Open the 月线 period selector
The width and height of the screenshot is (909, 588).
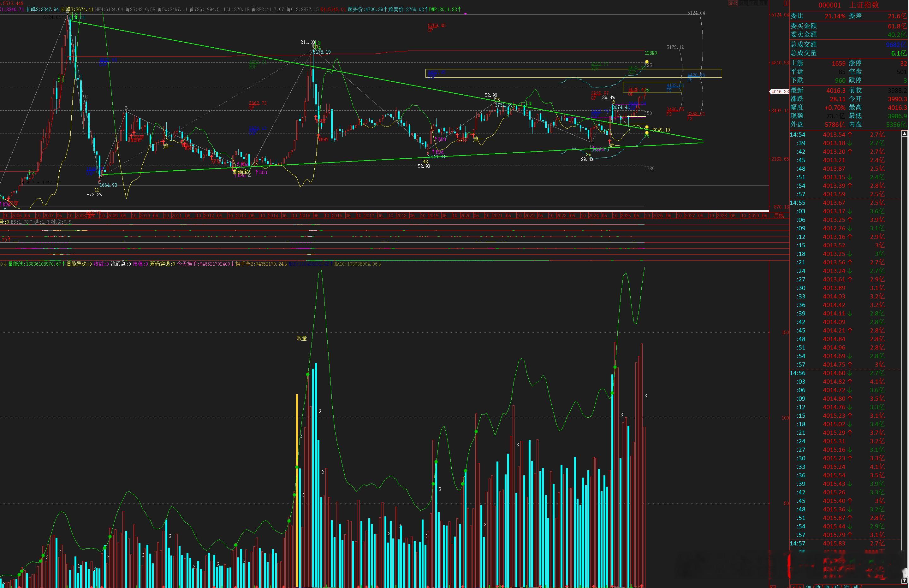point(779,216)
